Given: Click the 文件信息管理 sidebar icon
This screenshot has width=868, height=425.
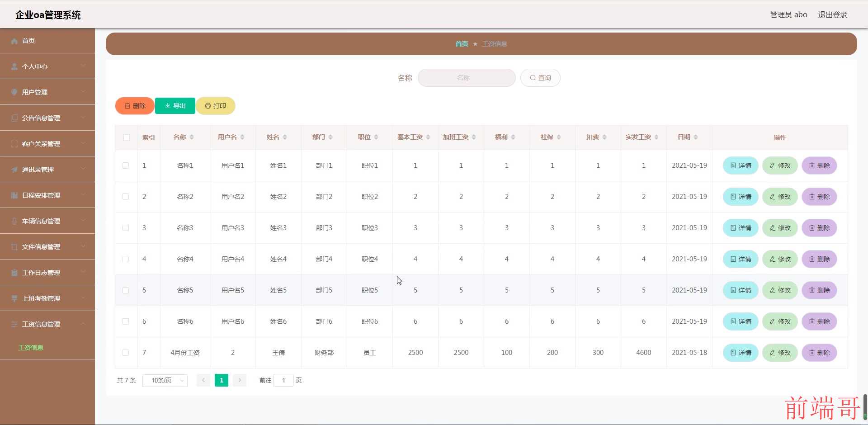Looking at the screenshot, I should pos(14,247).
